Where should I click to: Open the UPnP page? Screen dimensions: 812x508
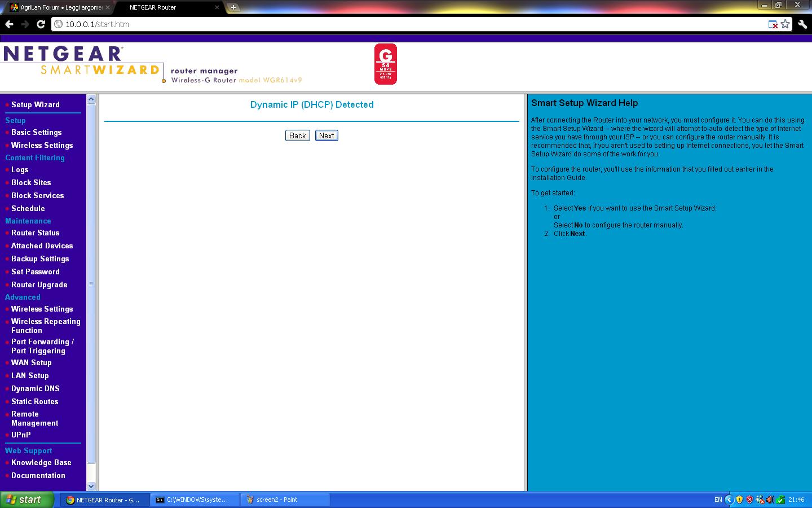[21, 435]
